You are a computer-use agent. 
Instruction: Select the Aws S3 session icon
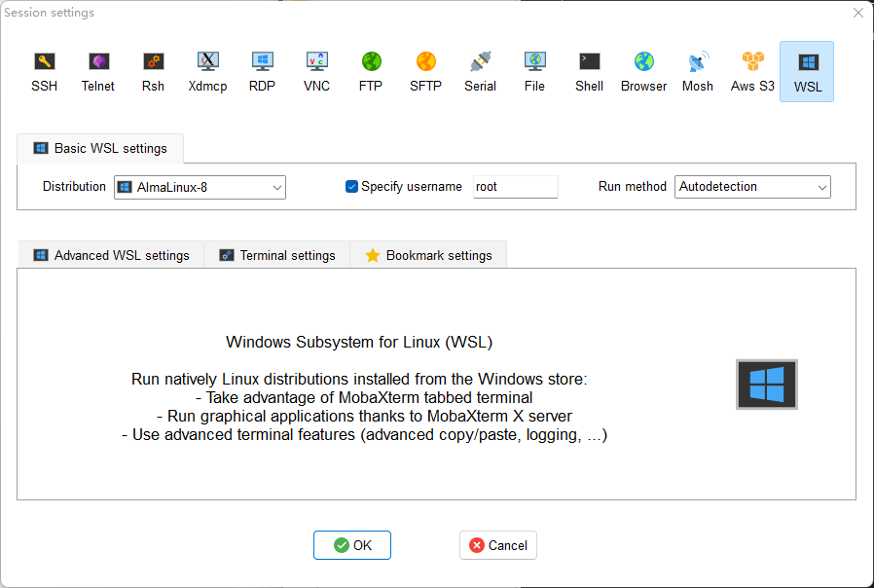click(752, 71)
